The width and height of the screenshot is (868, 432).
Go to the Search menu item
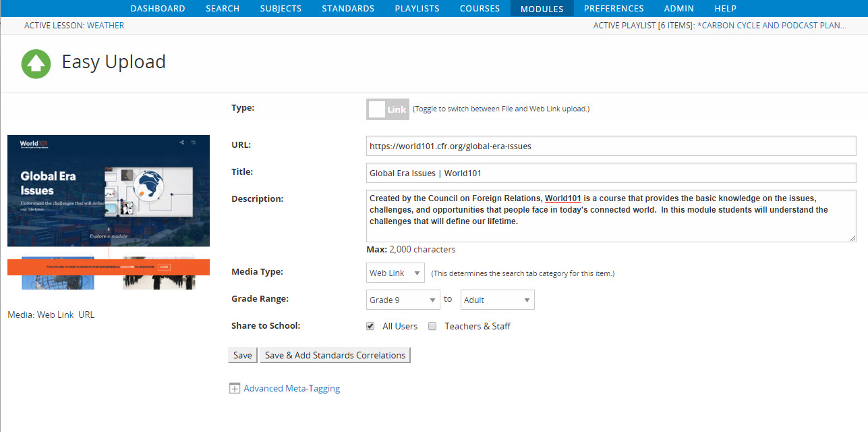(223, 8)
